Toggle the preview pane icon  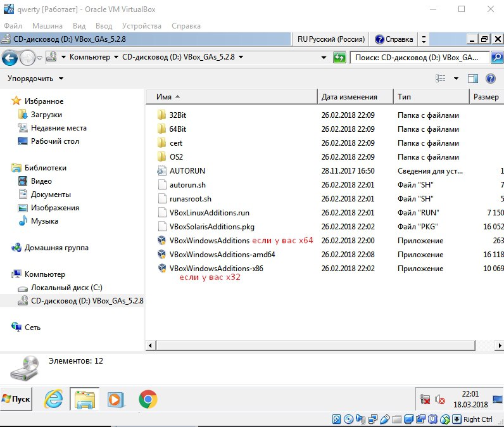pyautogui.click(x=473, y=78)
